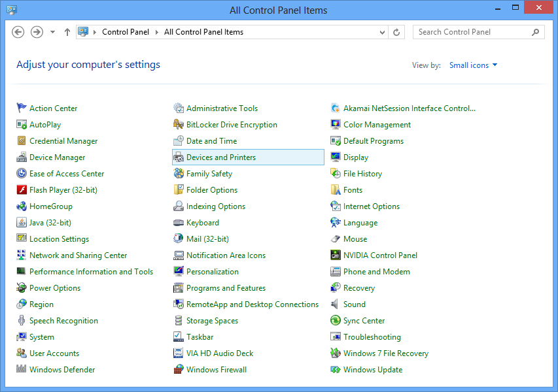Screen dimensions: 558x392
Task: Click the Color Management monitor icon
Action: click(x=335, y=124)
